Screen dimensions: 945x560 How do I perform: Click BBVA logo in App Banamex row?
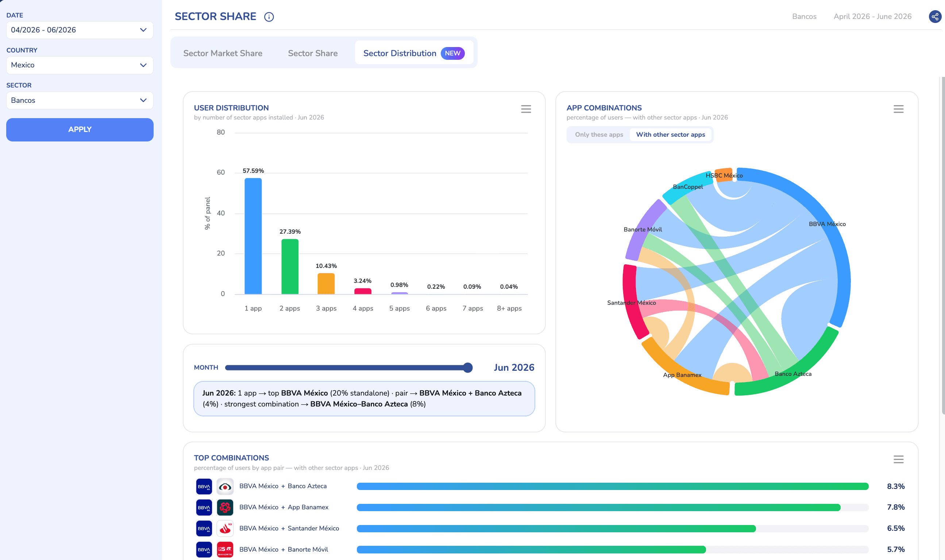pyautogui.click(x=204, y=507)
